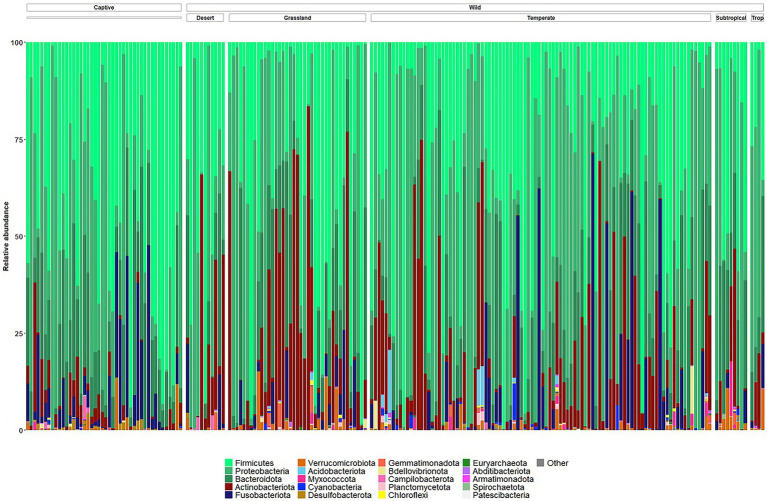Select the Verrucomicrobiota orange legend swatch
Viewport: 767px width, 501px height.
[x=301, y=463]
